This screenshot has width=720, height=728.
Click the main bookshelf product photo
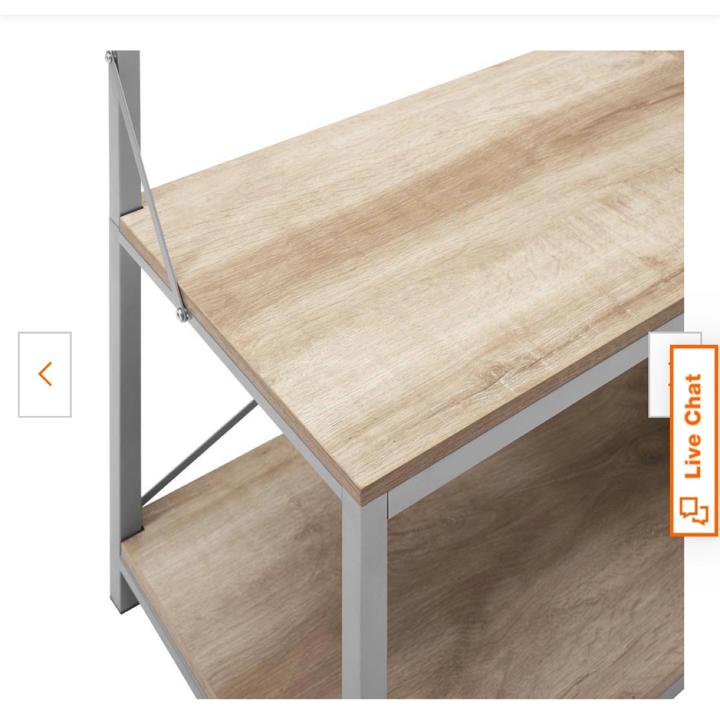[394, 375]
